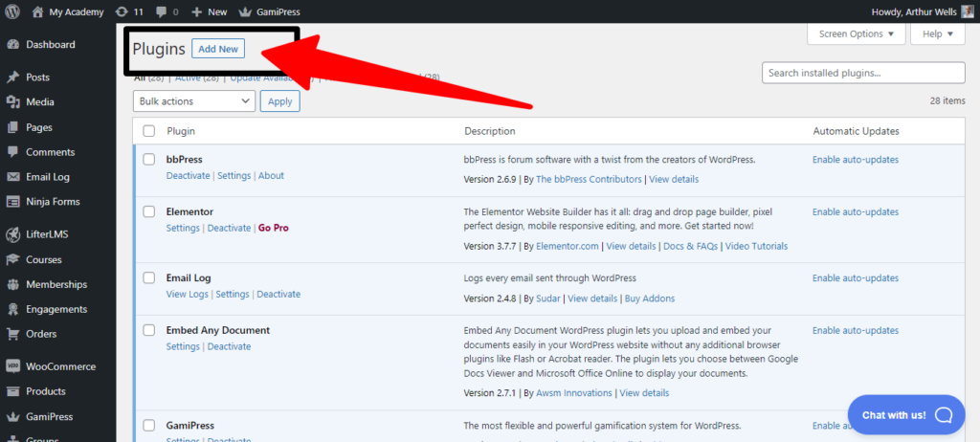The height and width of the screenshot is (442, 980).
Task: Open Embed Any Document Settings link
Action: (x=183, y=346)
